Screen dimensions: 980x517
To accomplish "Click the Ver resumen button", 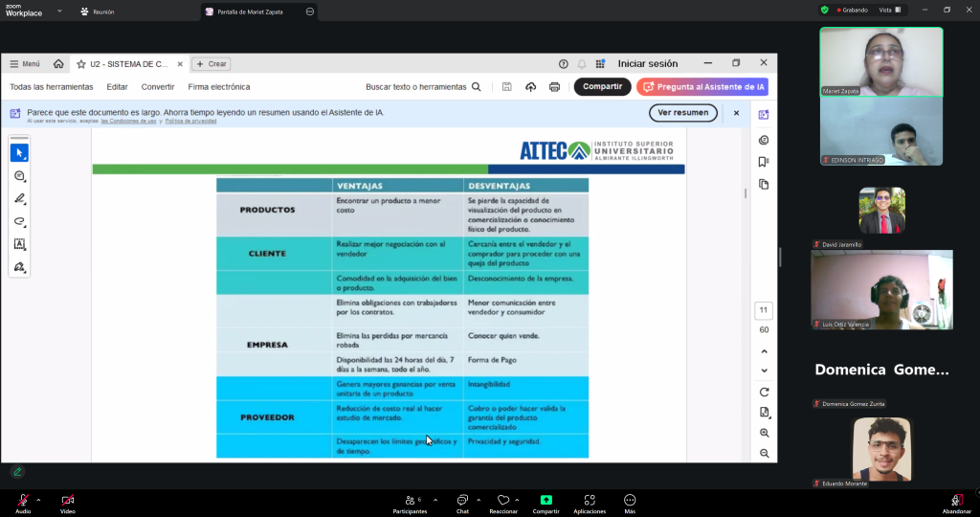I will (683, 113).
